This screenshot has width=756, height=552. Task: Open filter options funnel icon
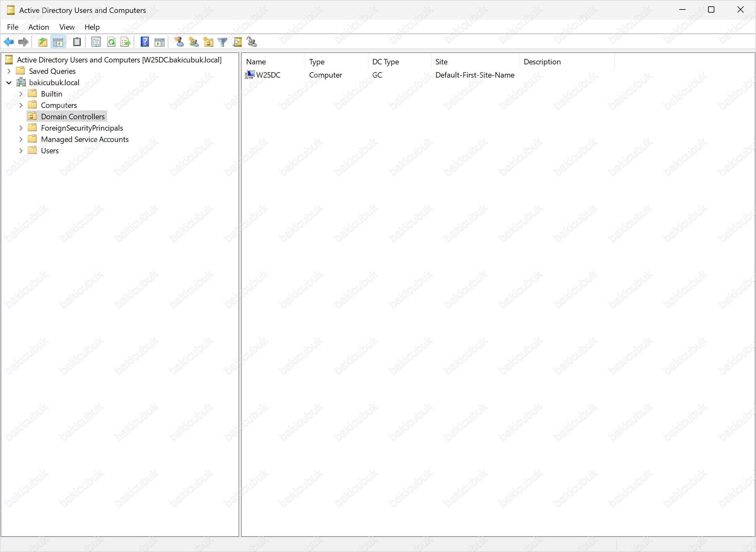[x=222, y=42]
